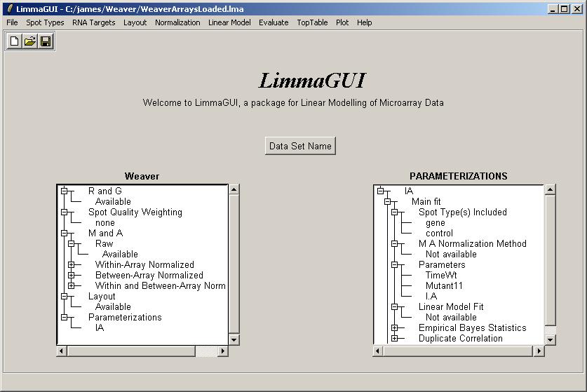Open the Linear Model menu
587x392 pixels.
pyautogui.click(x=229, y=22)
